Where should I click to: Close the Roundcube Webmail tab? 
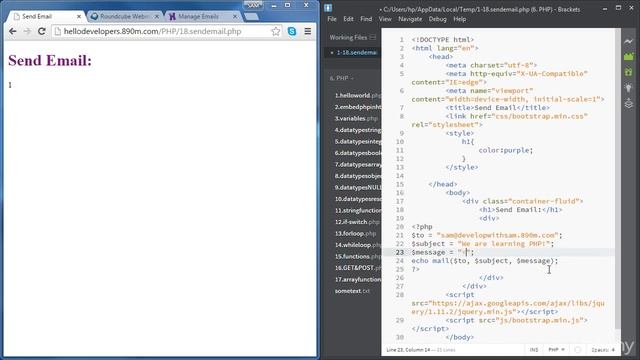157,16
